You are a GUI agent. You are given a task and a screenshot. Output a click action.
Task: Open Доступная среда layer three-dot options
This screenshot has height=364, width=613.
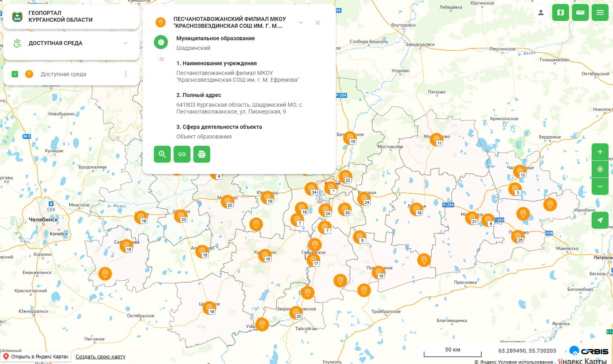point(126,74)
